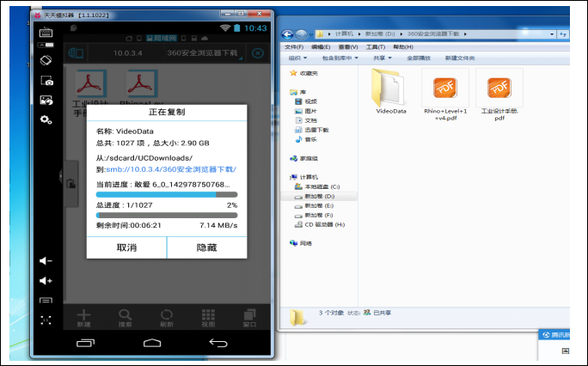This screenshot has height=366, width=588.
Task: Tap 刷新 refresh in bottom toolbar
Action: click(167, 318)
